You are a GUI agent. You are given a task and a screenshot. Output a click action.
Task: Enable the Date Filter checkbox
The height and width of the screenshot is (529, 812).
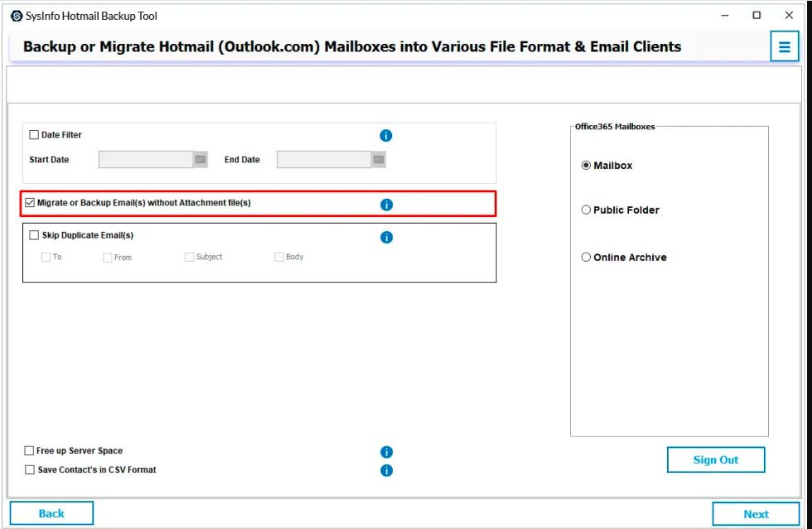tap(34, 135)
